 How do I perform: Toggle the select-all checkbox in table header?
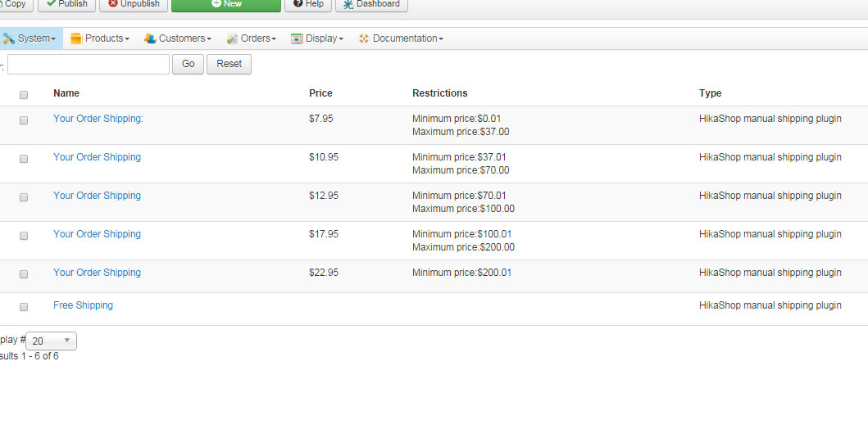click(x=24, y=94)
